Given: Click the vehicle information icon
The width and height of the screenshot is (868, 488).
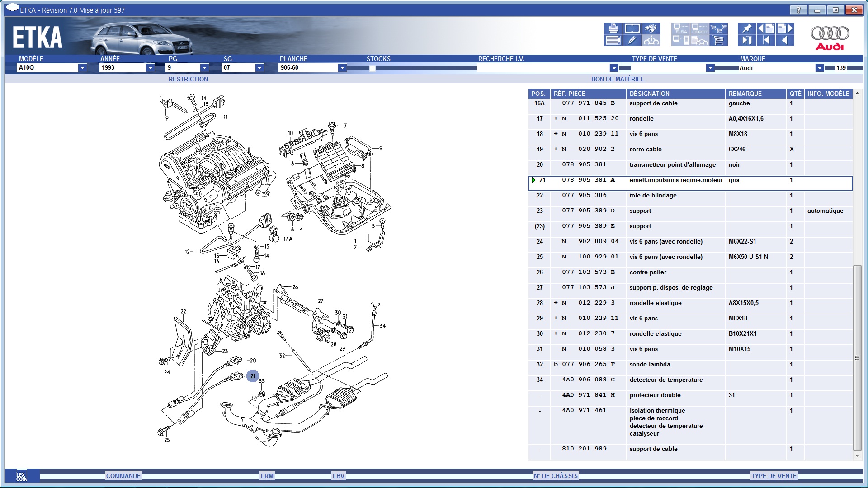Looking at the screenshot, I should [651, 40].
